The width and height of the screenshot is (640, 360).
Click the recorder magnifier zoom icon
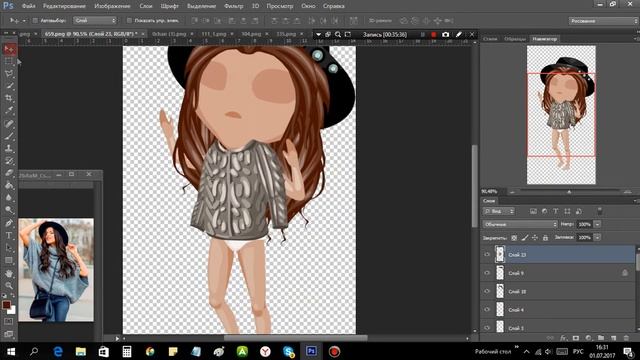pyautogui.click(x=338, y=35)
